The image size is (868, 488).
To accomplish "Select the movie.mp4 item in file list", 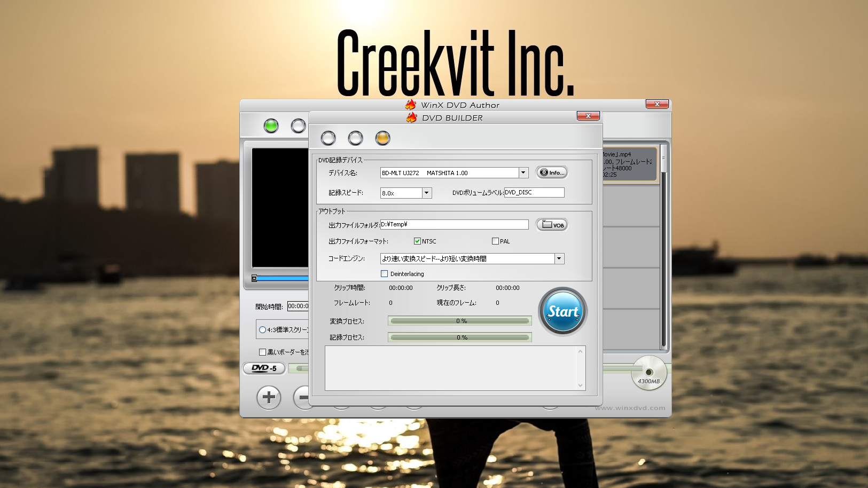I will [630, 164].
